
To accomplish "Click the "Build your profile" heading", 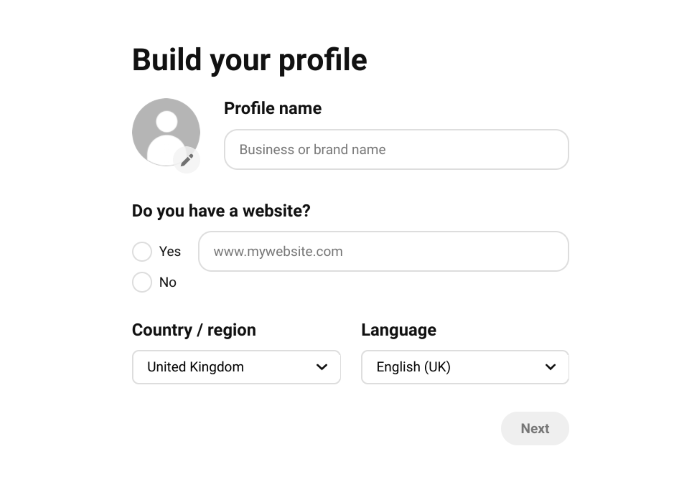I will [x=249, y=60].
